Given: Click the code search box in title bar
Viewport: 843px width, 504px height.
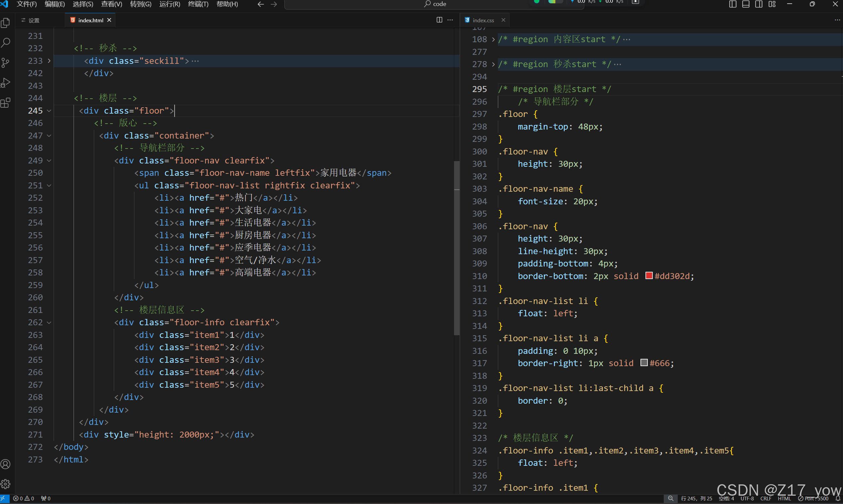Looking at the screenshot, I should [x=435, y=4].
